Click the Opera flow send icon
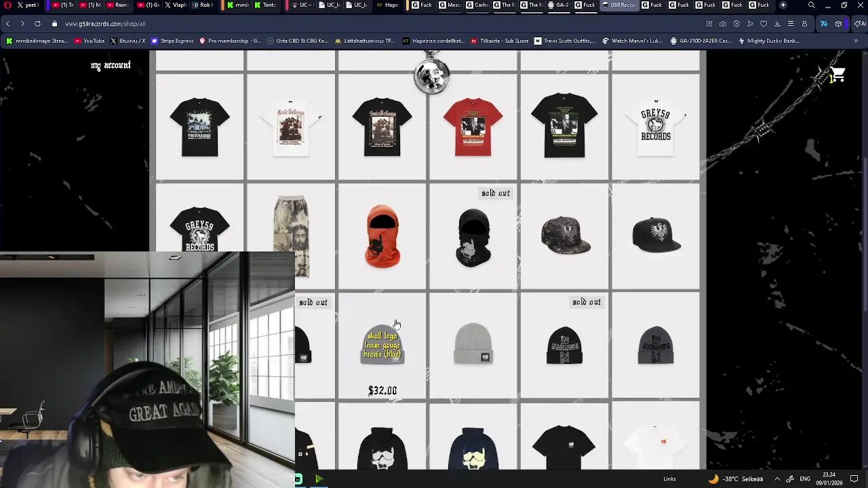This screenshot has width=868, height=488. click(750, 24)
